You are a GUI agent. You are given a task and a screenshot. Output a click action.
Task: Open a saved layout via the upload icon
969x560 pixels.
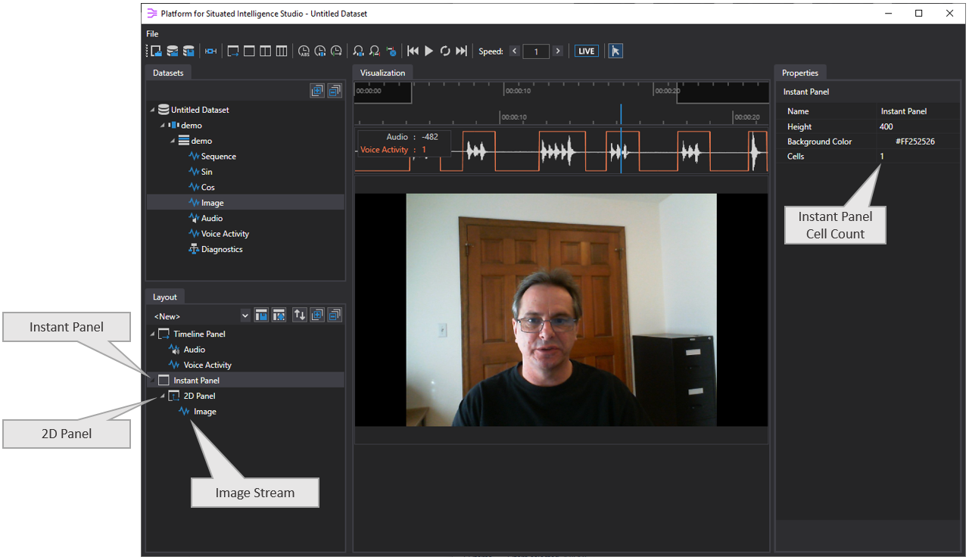click(279, 315)
